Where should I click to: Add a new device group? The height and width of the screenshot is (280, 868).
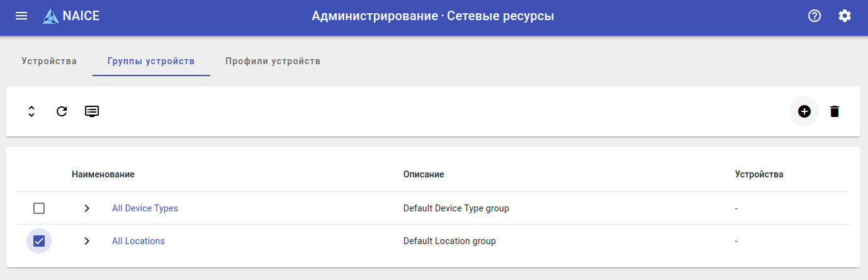point(804,111)
